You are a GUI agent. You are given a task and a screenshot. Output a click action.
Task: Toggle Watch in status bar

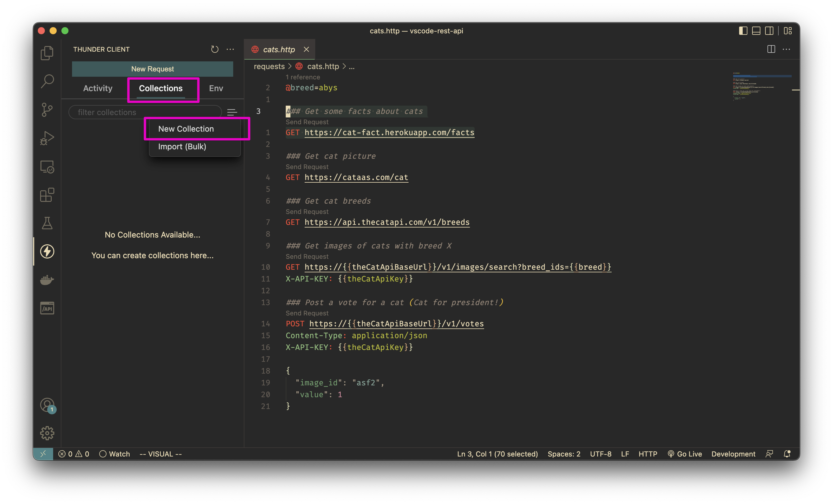click(115, 454)
